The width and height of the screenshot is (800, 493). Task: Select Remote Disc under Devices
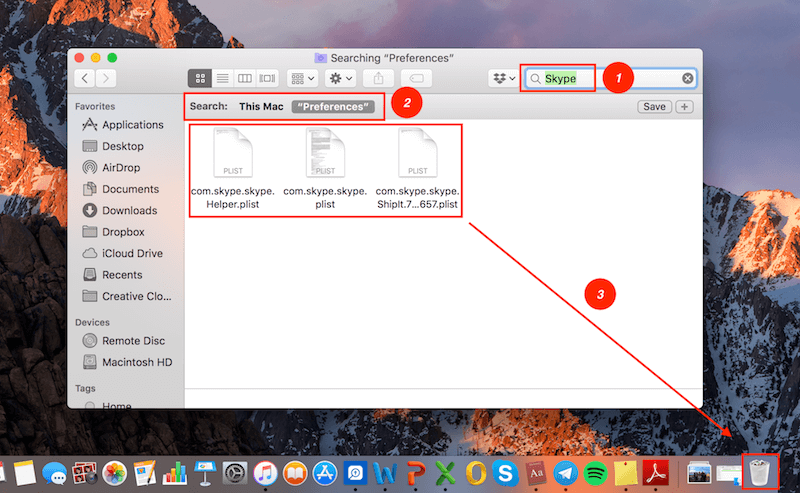pyautogui.click(x=123, y=340)
